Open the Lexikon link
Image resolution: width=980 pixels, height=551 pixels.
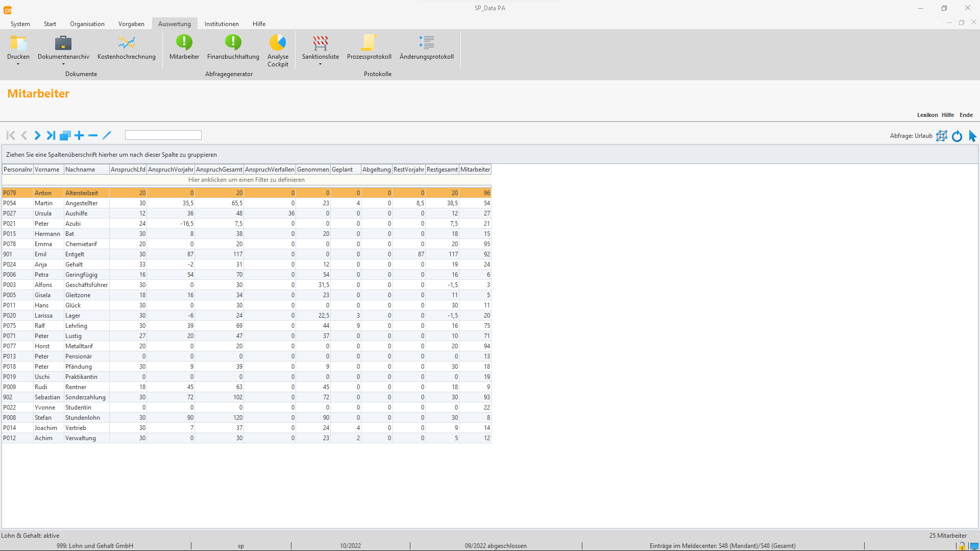coord(927,115)
